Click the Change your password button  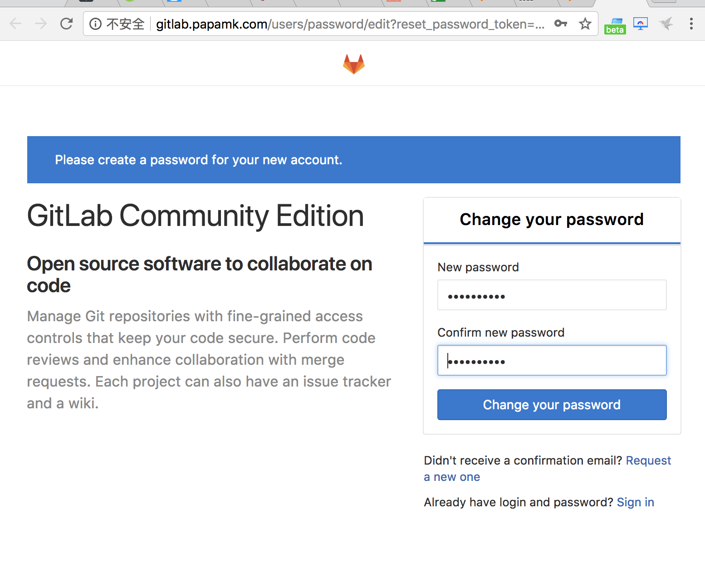point(552,404)
